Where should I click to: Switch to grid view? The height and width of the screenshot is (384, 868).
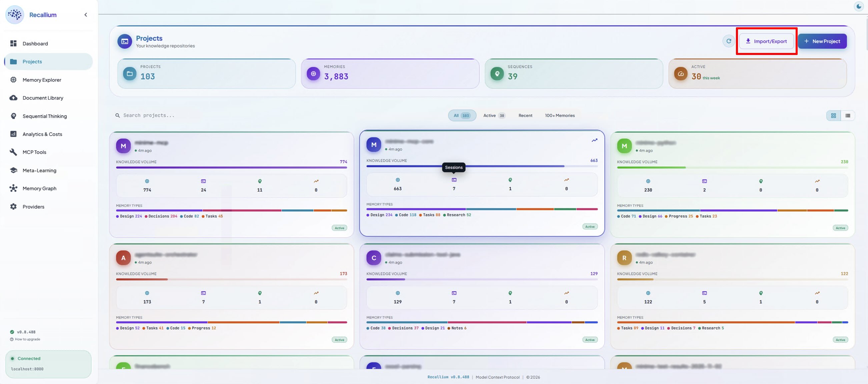[833, 116]
